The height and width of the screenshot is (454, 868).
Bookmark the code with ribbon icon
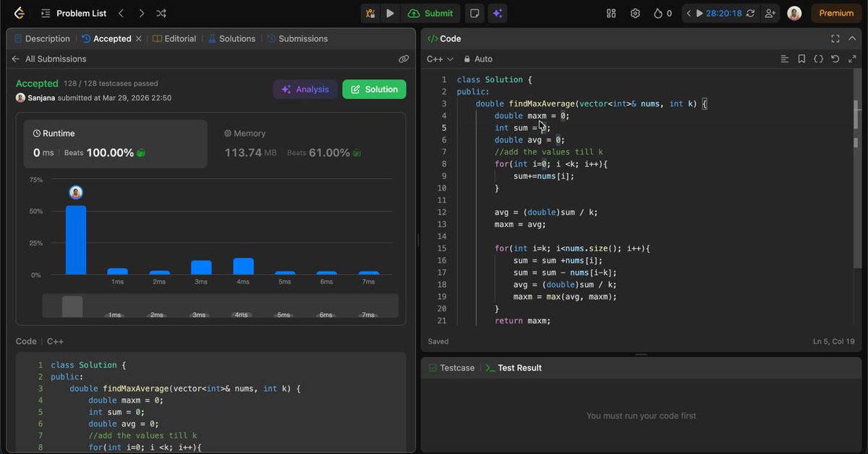pyautogui.click(x=801, y=59)
